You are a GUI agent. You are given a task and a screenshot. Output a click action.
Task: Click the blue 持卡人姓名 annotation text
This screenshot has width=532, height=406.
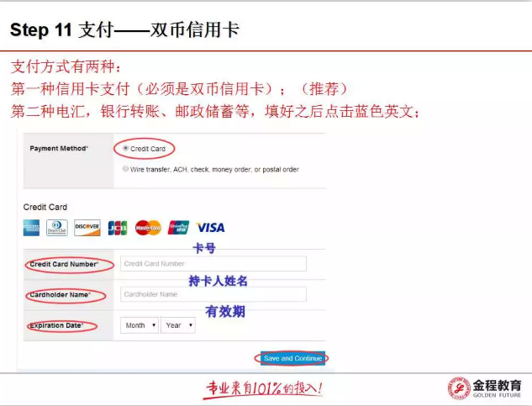click(x=219, y=281)
